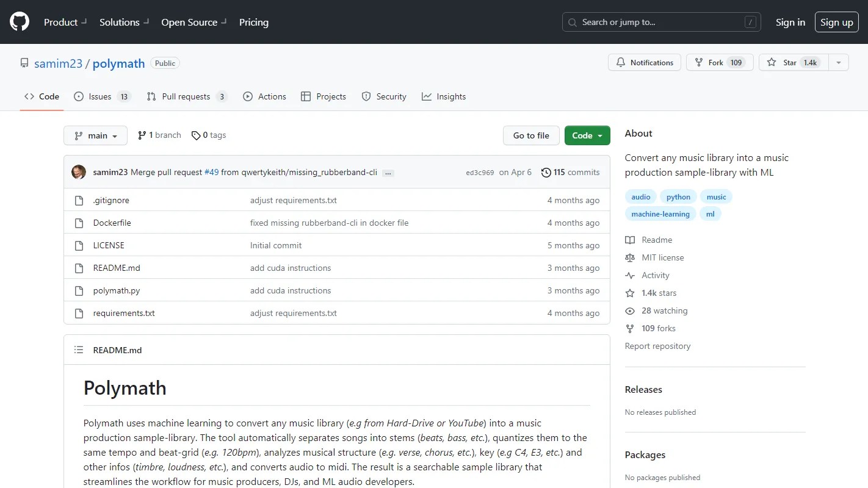
Task: Click the file icon next to Dockerfile
Action: pos(79,223)
